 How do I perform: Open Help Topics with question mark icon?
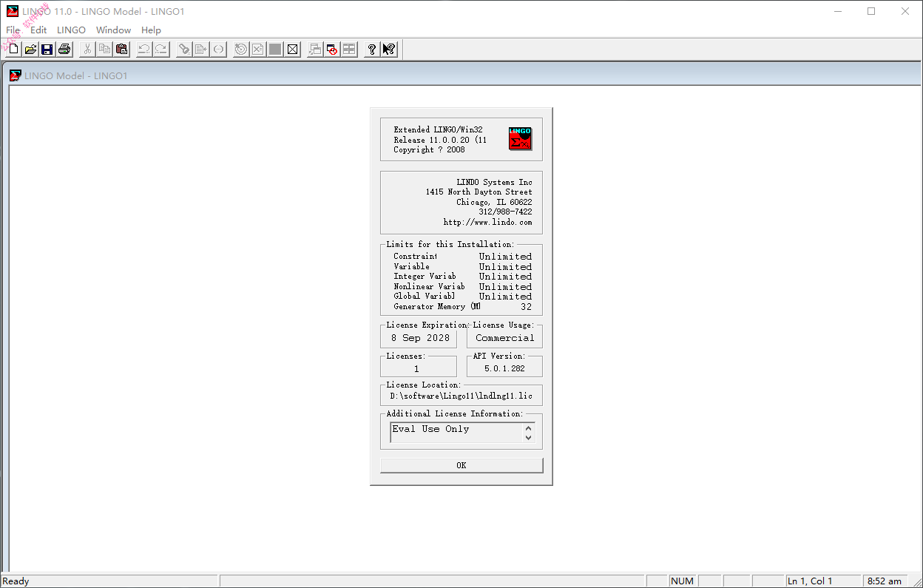372,50
